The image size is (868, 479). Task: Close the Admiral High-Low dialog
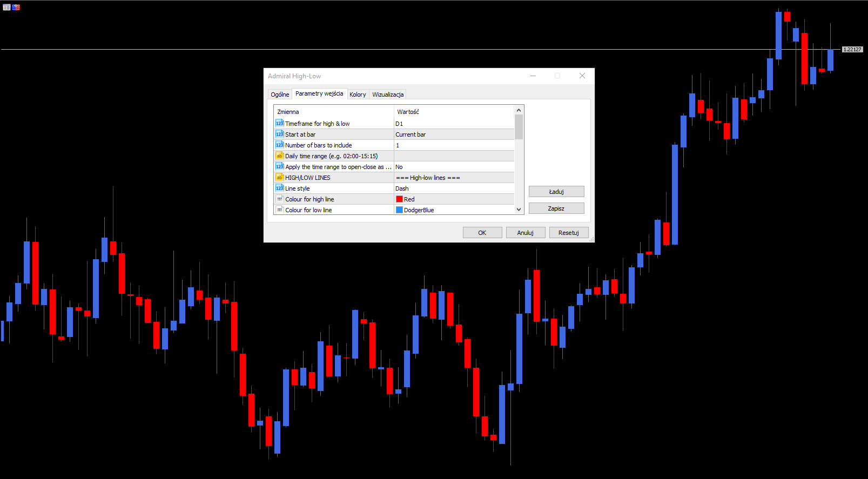click(582, 76)
